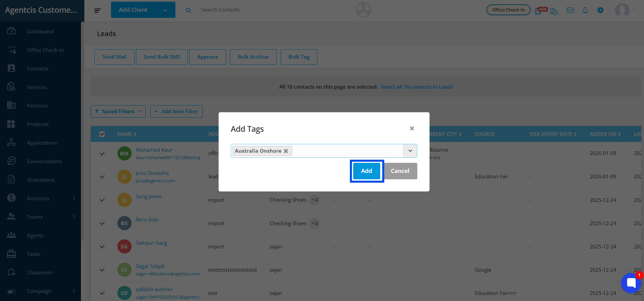Click the Classroom sidebar icon

tap(11, 272)
